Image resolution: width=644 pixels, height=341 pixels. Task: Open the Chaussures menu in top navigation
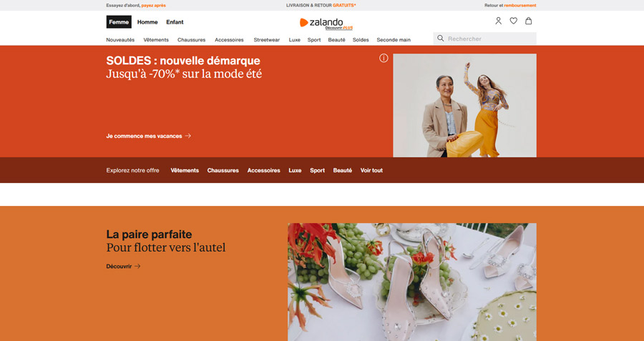pos(191,40)
